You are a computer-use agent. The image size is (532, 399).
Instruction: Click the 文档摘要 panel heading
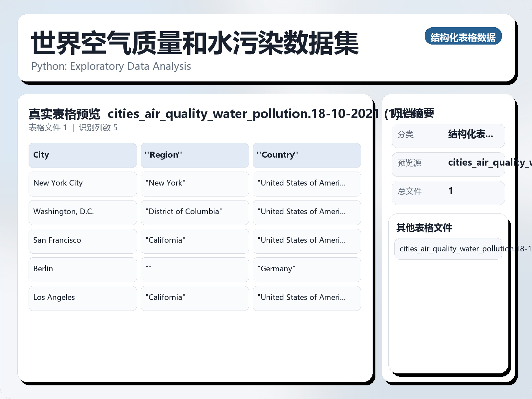click(x=414, y=113)
